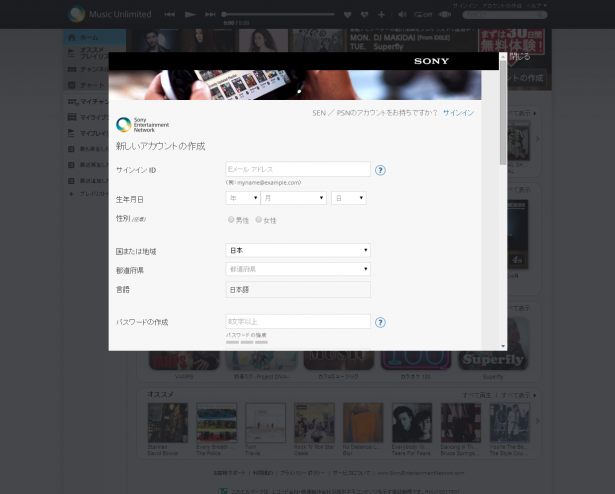Click the magnifier icon in search box
This screenshot has height=494, width=615.
pos(540,15)
